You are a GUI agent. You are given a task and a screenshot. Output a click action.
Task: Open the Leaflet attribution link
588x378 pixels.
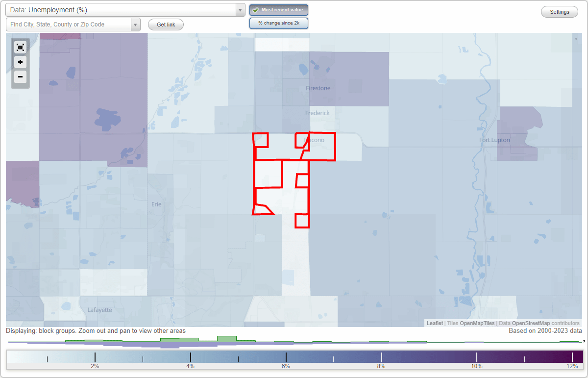(x=434, y=323)
